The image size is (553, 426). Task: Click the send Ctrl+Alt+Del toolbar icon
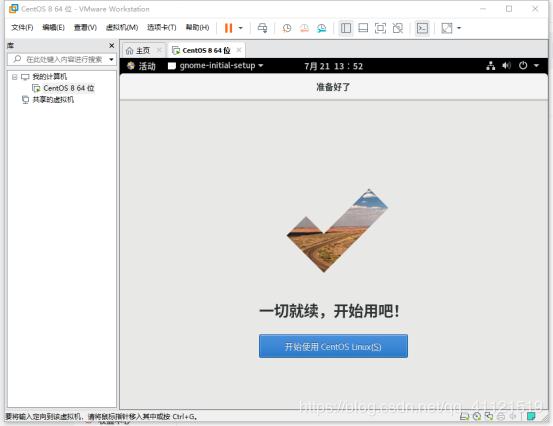[262, 28]
